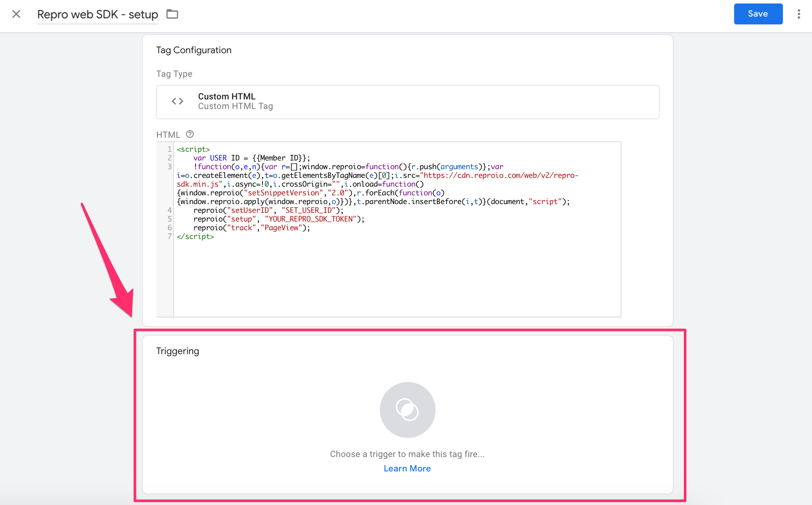The height and width of the screenshot is (505, 812).
Task: Click the Tag Configuration heading
Action: [194, 50]
